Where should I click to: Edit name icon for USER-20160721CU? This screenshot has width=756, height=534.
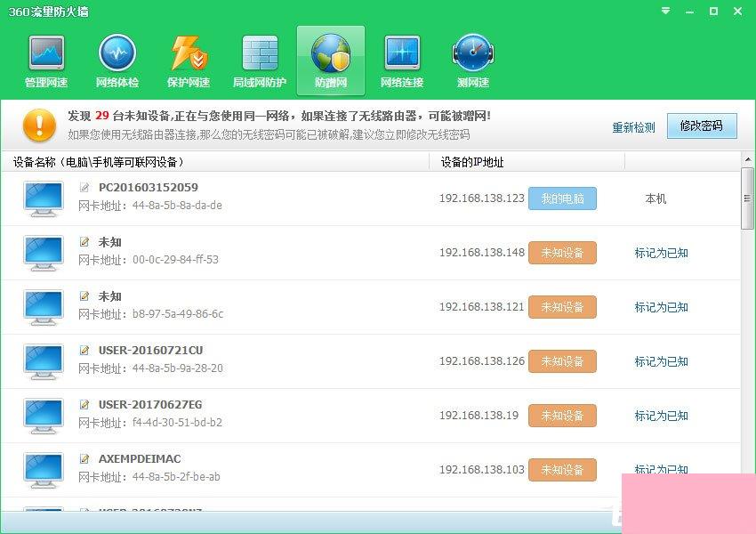(84, 350)
